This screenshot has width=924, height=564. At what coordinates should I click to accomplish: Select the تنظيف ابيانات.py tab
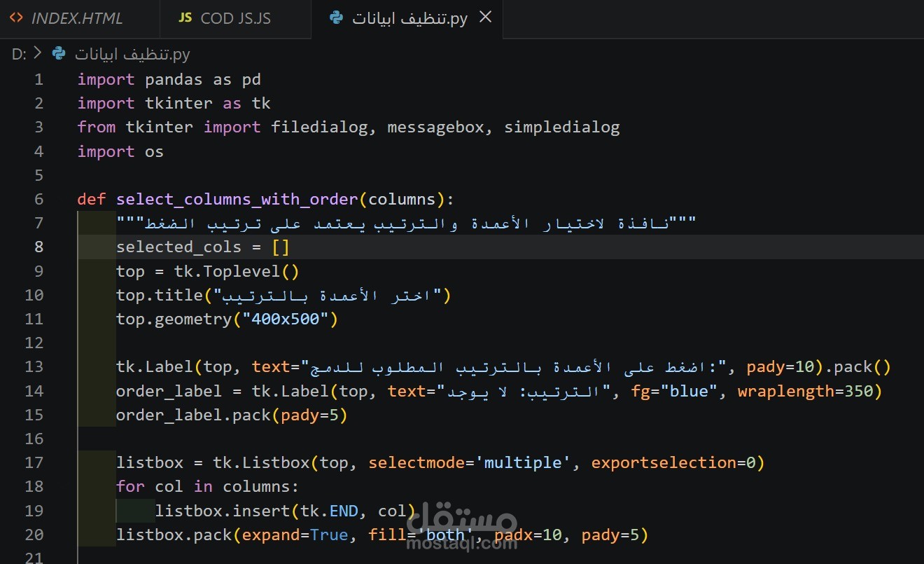point(407,19)
